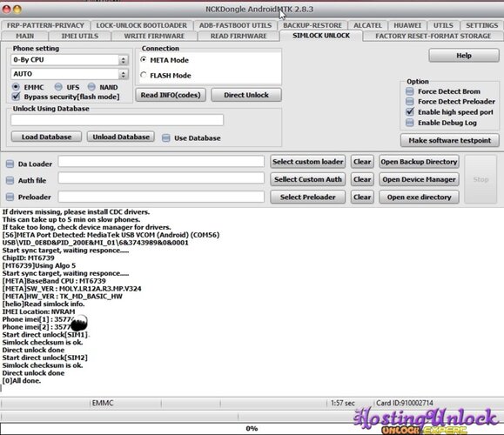The width and height of the screenshot is (504, 435).
Task: Click the Unlock Using Database text field
Action: coord(117,120)
